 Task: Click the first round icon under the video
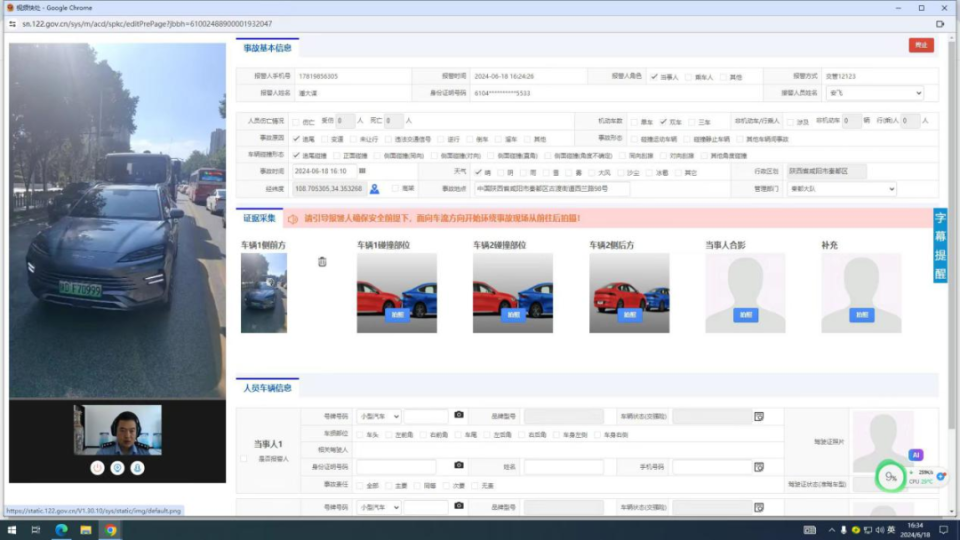[98, 467]
